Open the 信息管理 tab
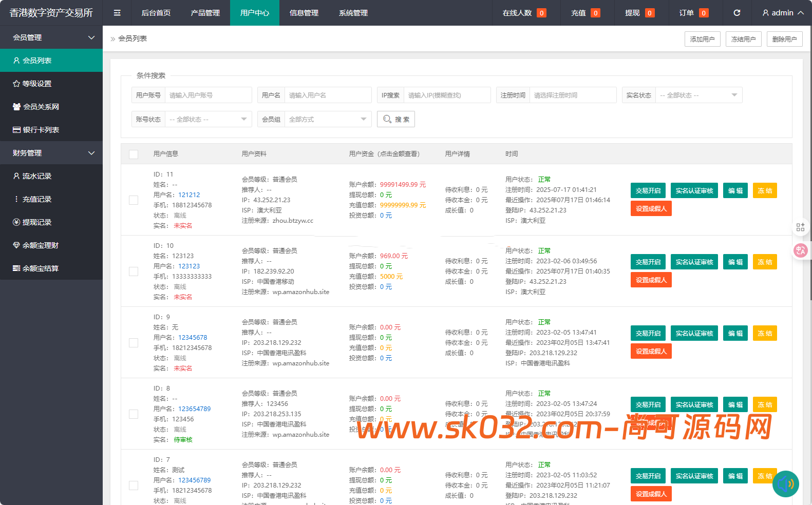This screenshot has width=812, height=505. tap(304, 13)
